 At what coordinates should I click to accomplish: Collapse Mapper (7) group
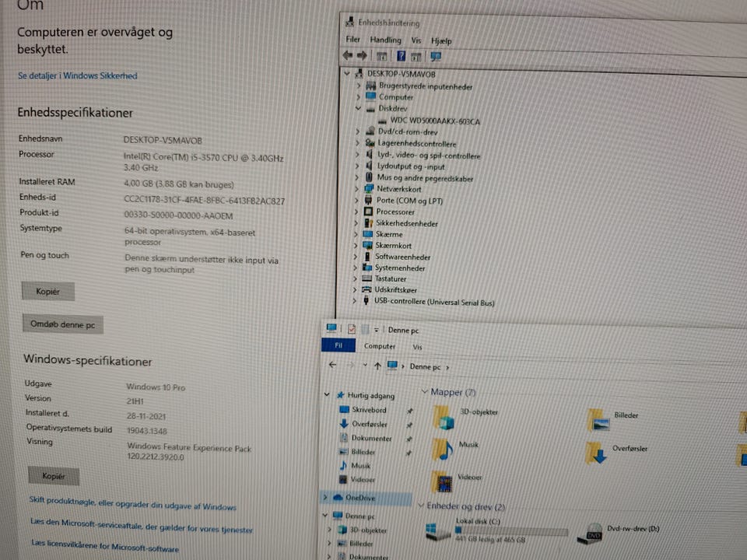pos(425,391)
